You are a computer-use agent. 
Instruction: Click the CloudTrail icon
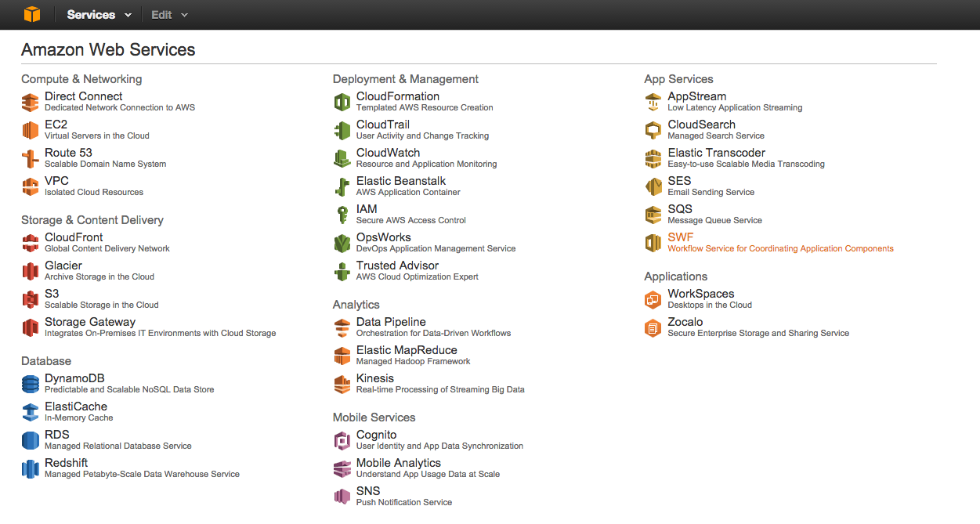(x=342, y=130)
